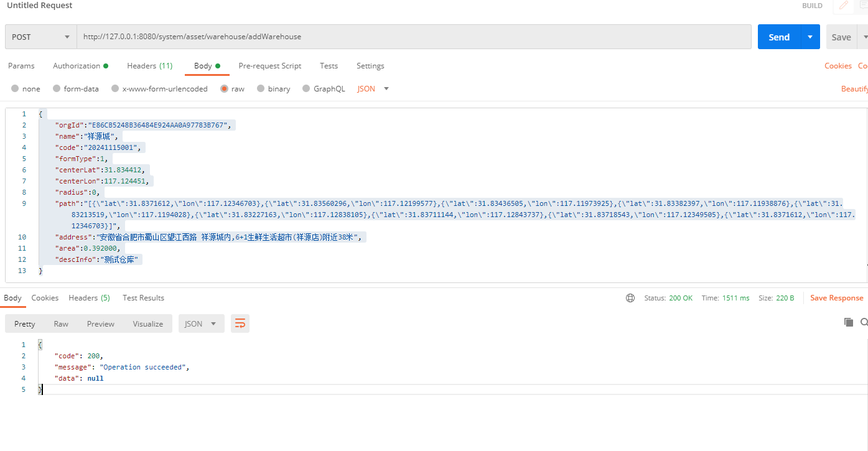The height and width of the screenshot is (451, 868).
Task: Open the Send button's arrow menu
Action: (x=810, y=37)
